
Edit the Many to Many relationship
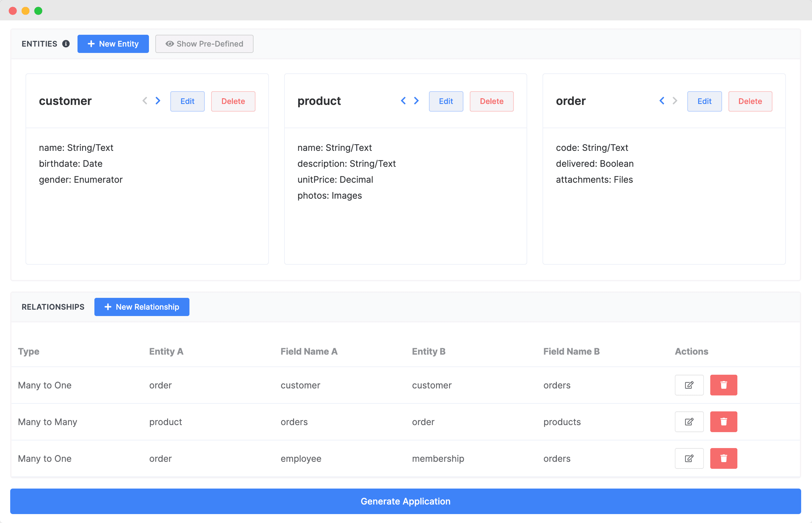pyautogui.click(x=689, y=422)
